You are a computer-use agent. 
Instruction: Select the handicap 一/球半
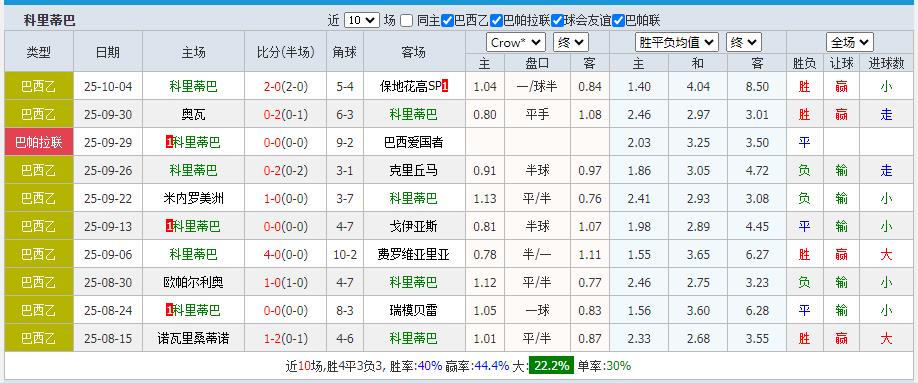pos(536,87)
